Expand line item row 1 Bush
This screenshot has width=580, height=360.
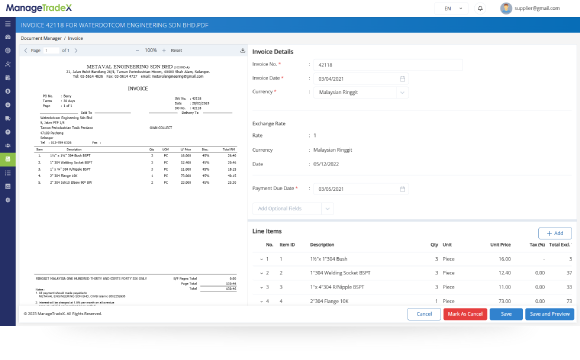[x=261, y=259]
